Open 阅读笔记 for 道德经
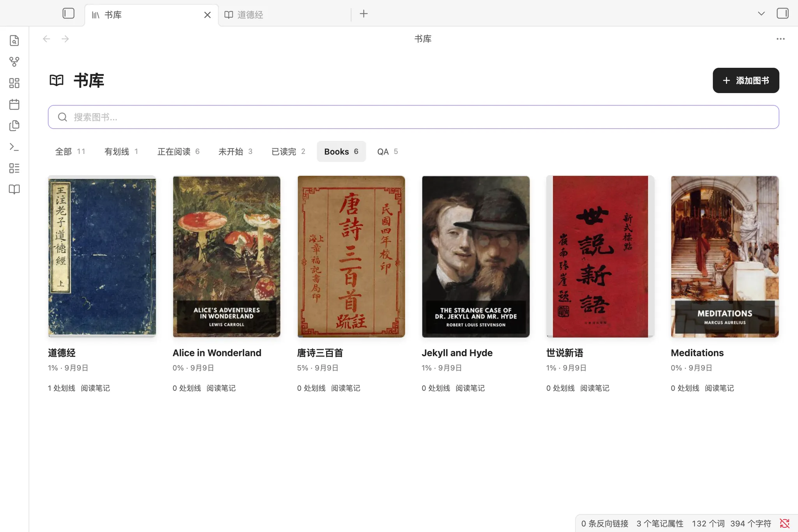Image resolution: width=798 pixels, height=532 pixels. [95, 388]
